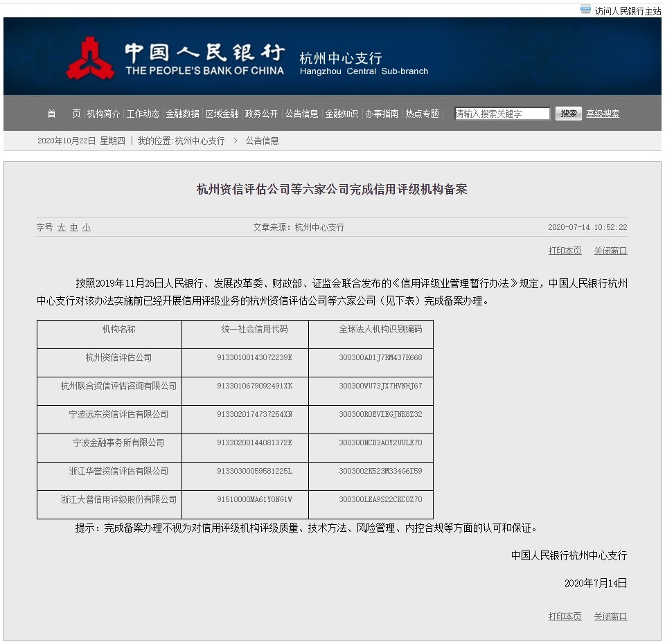This screenshot has width=665, height=644.
Task: Click 关闭窗口 above the article body
Action: [x=610, y=251]
